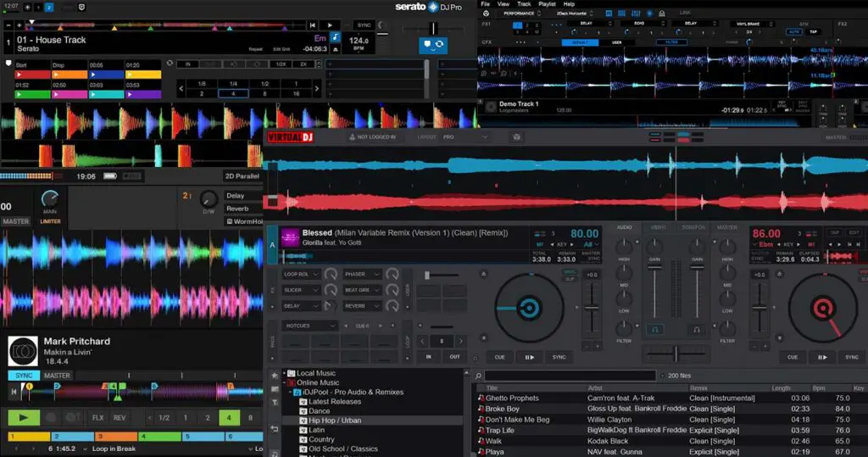Click NOT LOGGED IN in VirtualDJ

click(x=372, y=137)
